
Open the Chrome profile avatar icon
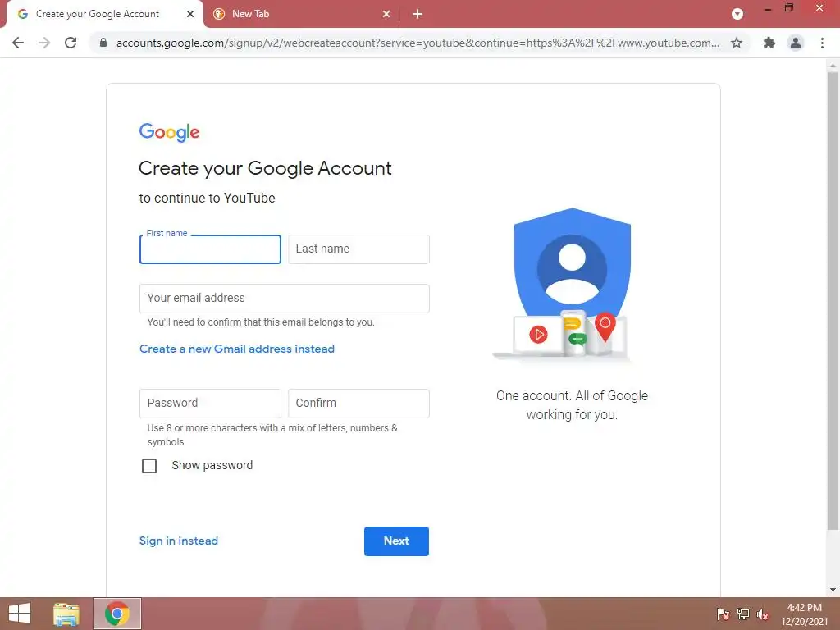pyautogui.click(x=796, y=43)
